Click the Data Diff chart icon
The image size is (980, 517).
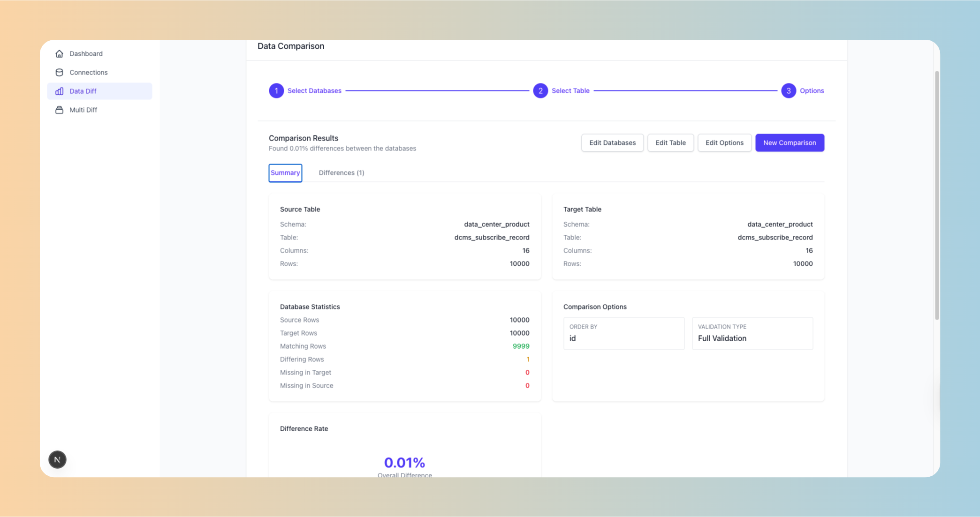point(59,91)
